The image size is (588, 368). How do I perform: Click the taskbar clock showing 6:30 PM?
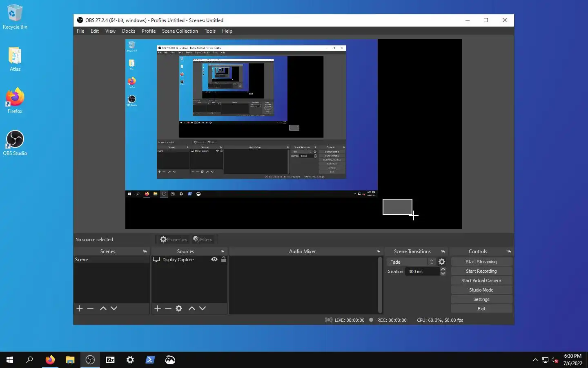click(x=572, y=360)
